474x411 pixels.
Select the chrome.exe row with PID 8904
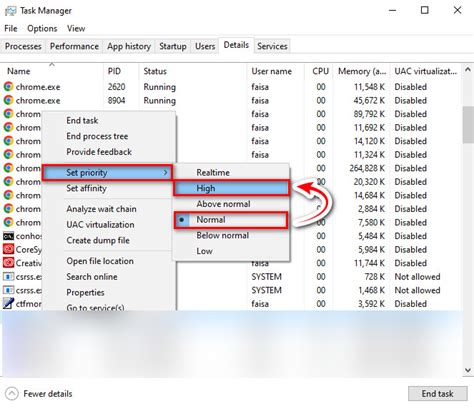point(232,100)
